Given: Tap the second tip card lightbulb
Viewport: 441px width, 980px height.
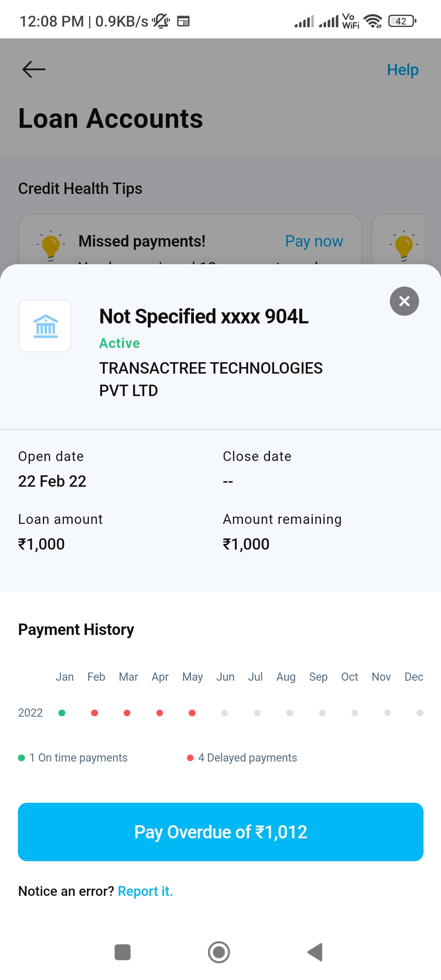Looking at the screenshot, I should point(403,245).
